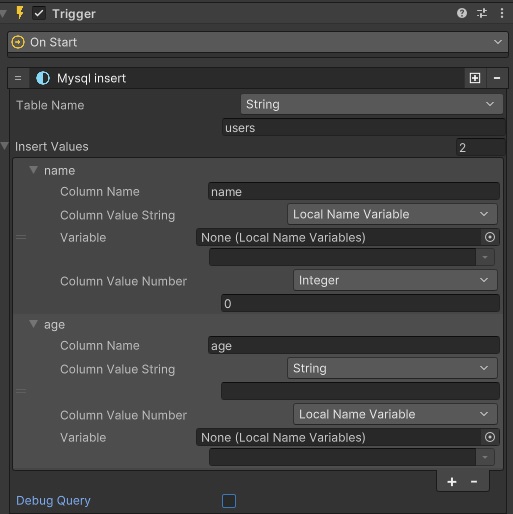The height and width of the screenshot is (514, 513).
Task: Duplicate the Mysql insert instruction
Action: coord(475,78)
